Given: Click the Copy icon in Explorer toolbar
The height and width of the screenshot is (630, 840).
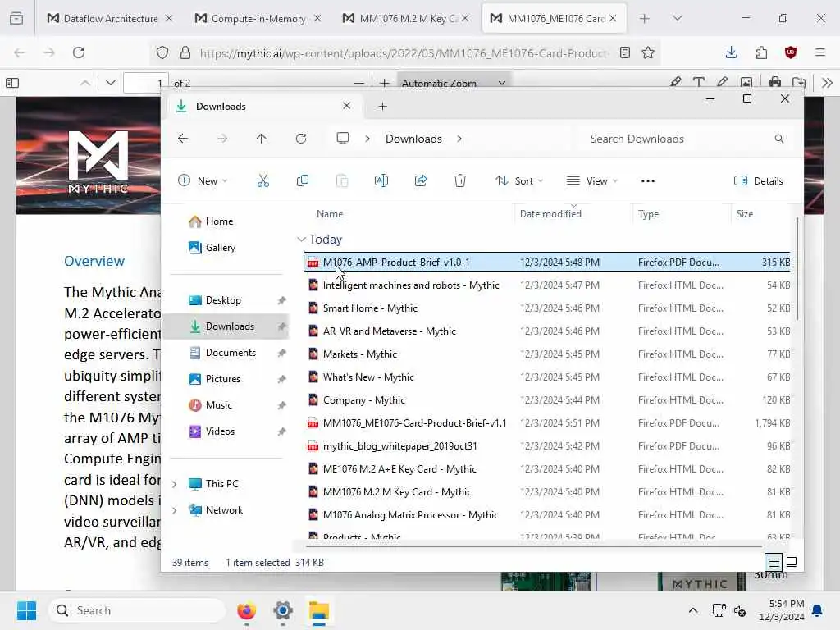Looking at the screenshot, I should tap(302, 181).
